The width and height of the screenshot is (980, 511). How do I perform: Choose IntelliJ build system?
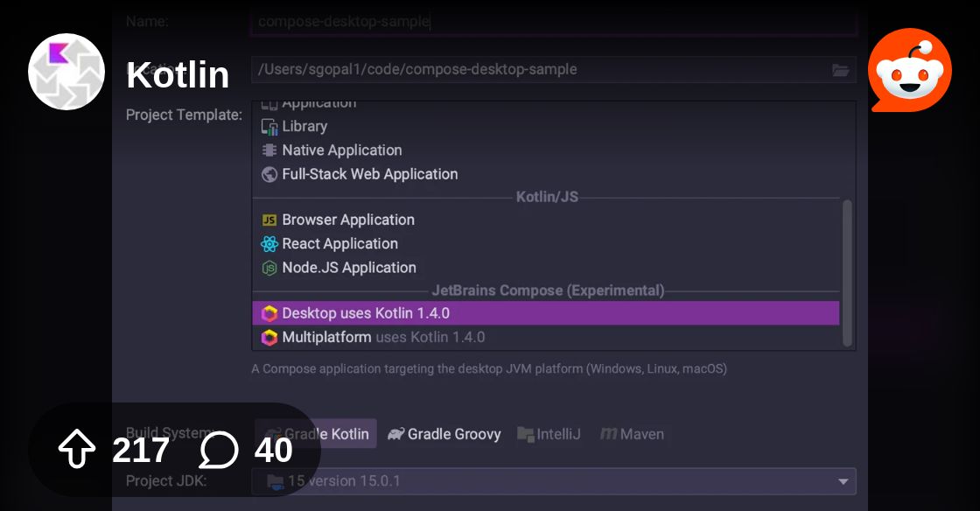coord(549,433)
